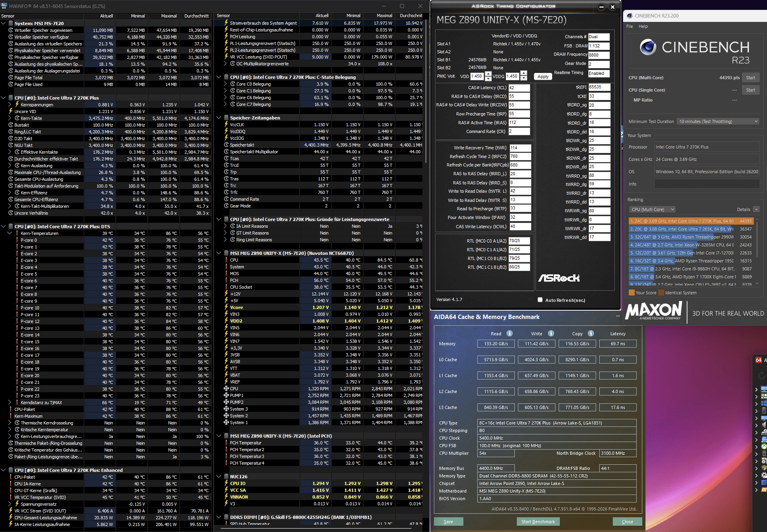The image size is (767, 532).
Task: Click the Cinebench title bar logo icon
Action: coord(630,16)
